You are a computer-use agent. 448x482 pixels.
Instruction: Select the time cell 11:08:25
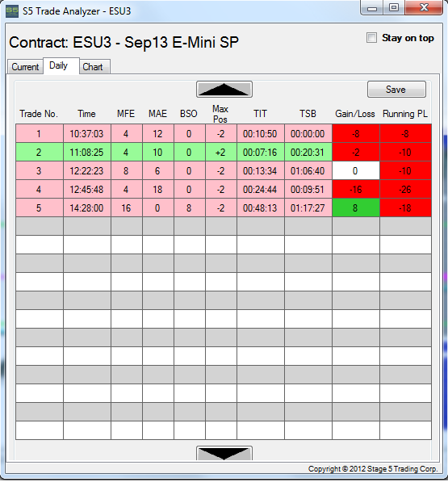click(x=87, y=152)
